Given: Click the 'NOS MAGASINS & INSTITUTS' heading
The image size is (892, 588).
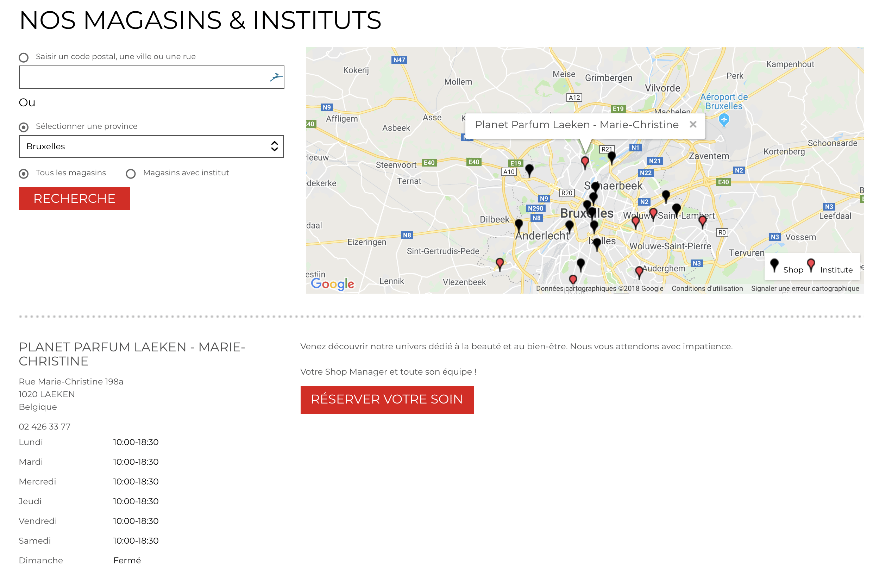Looking at the screenshot, I should tap(201, 20).
